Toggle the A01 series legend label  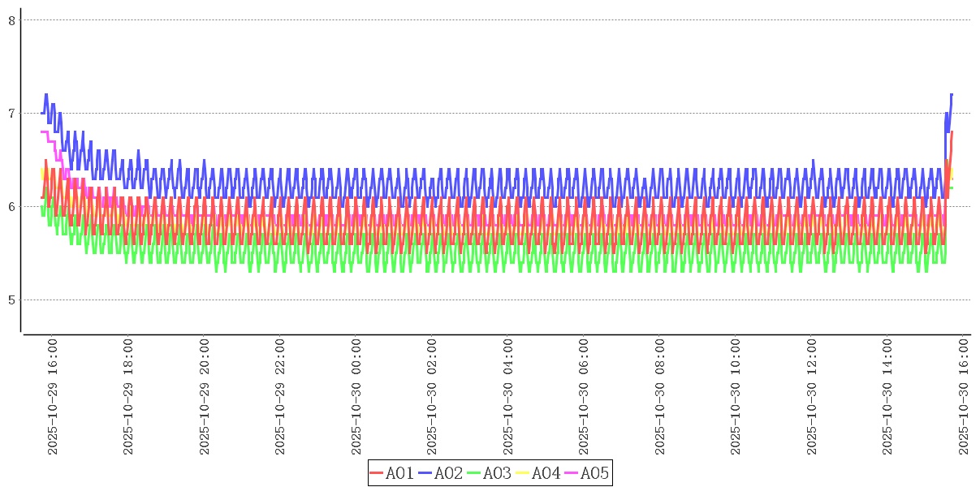tap(399, 473)
